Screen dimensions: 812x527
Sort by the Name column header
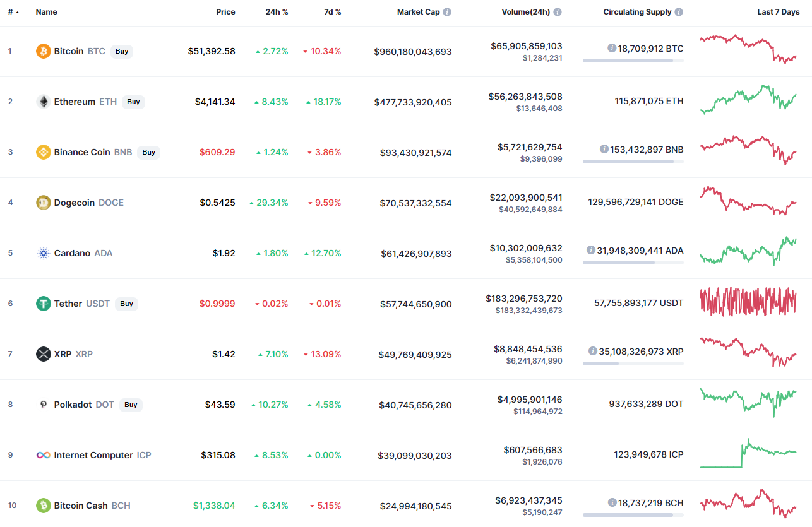[x=46, y=12]
